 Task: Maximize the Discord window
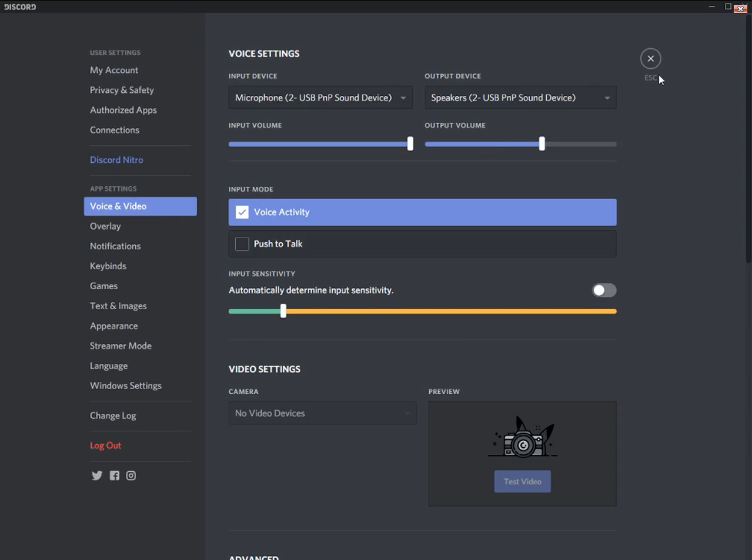point(728,7)
